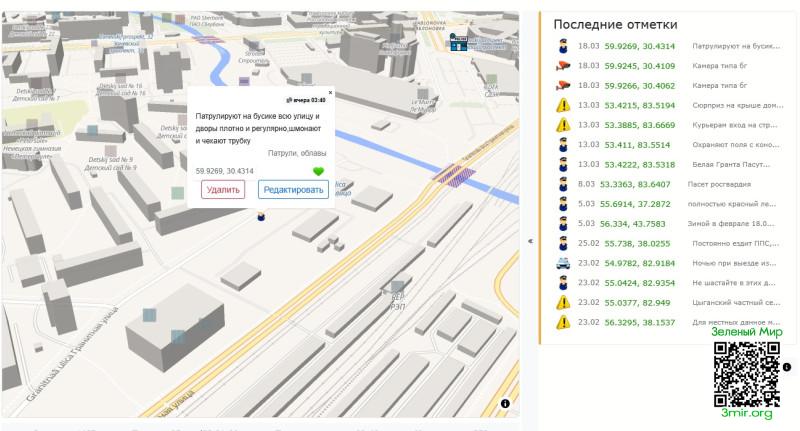This screenshot has height=431, width=800.
Task: Close the map marker popup
Action: [330, 93]
